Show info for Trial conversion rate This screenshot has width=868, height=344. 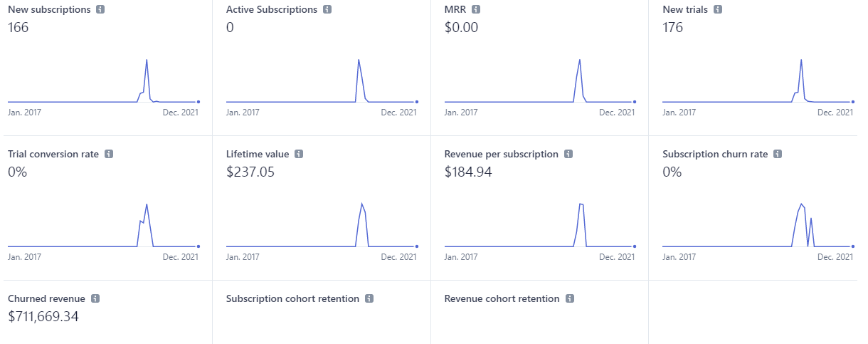pos(109,154)
